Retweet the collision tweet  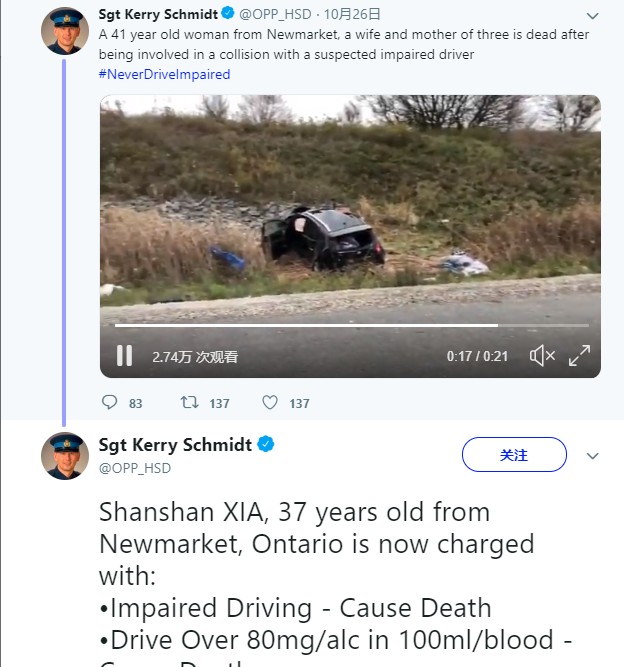[x=187, y=403]
